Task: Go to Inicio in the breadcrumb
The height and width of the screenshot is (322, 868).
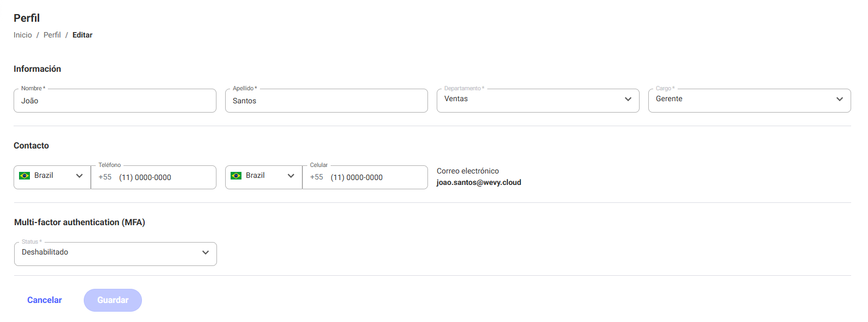Action: coord(23,35)
